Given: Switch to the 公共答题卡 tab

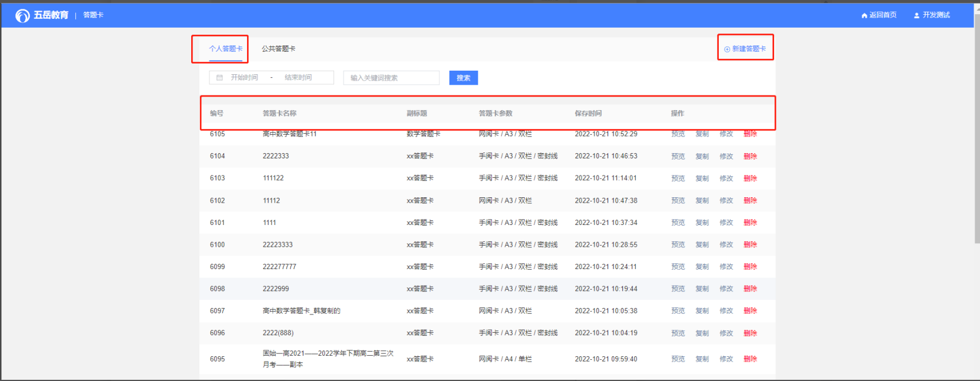Looking at the screenshot, I should [x=278, y=49].
